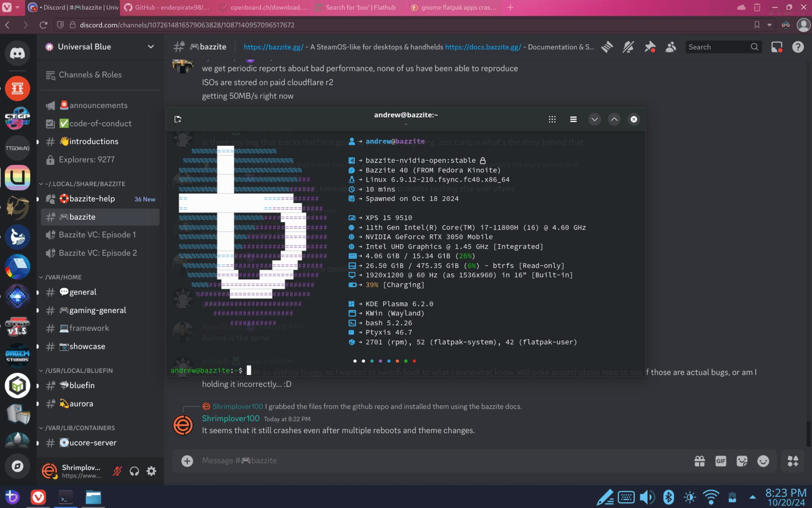812x508 pixels.
Task: Open the aurora channel
Action: (x=100, y=404)
